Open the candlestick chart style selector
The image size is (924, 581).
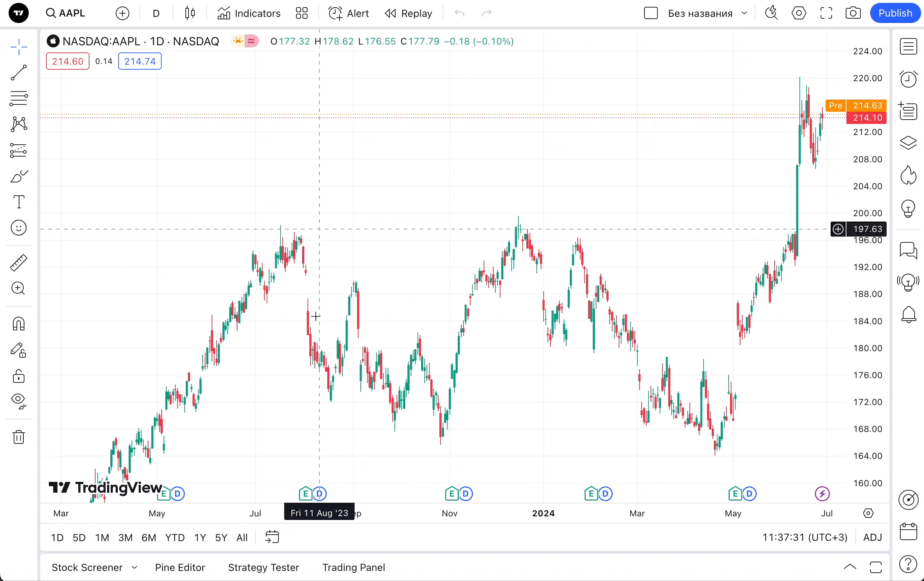(x=190, y=13)
